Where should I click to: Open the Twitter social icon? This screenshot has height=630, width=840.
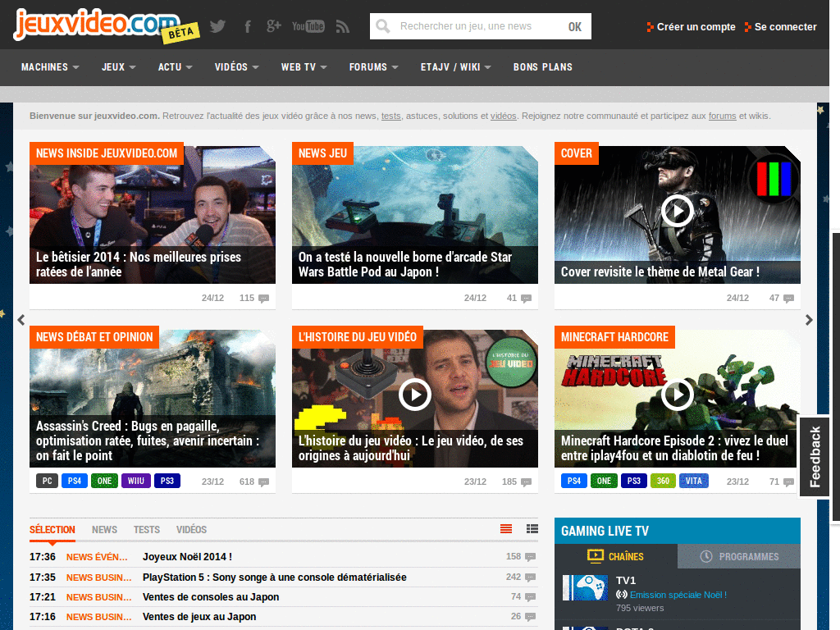click(217, 26)
